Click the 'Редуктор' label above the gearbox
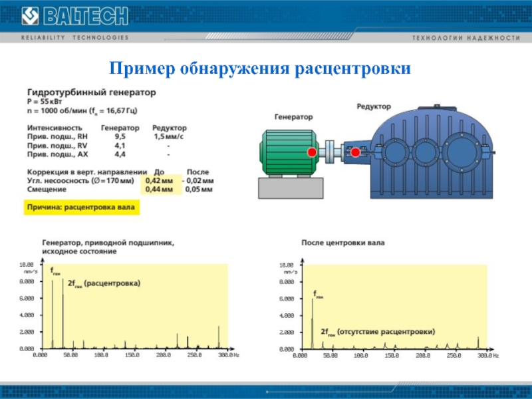 click(x=374, y=106)
